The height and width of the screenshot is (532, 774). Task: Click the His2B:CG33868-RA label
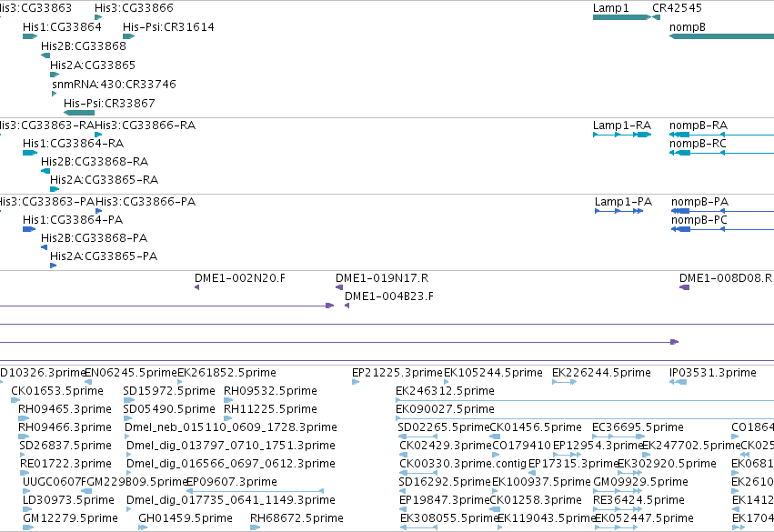[95, 161]
